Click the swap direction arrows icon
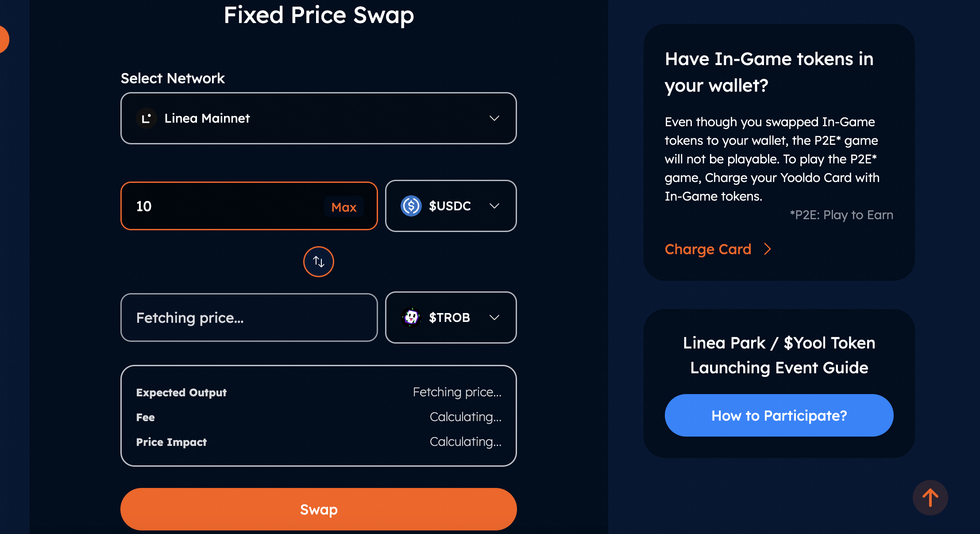Viewport: 980px width, 534px height. 319,262
